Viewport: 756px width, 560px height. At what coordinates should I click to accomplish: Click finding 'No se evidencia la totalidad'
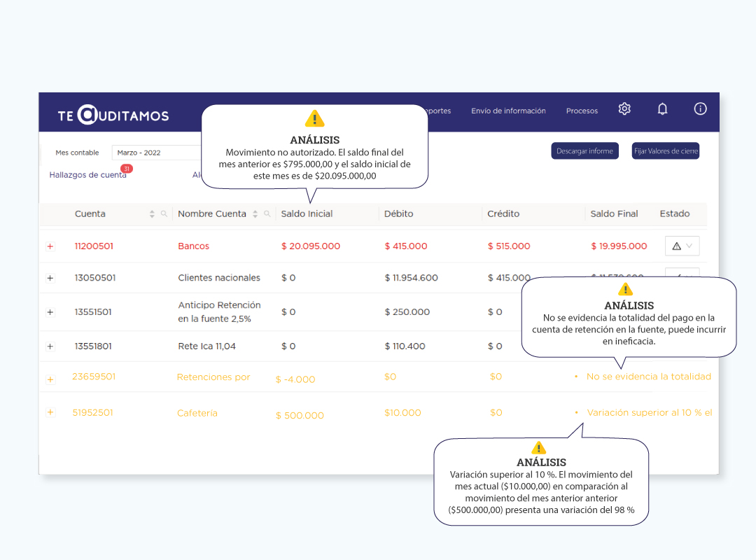tap(648, 377)
